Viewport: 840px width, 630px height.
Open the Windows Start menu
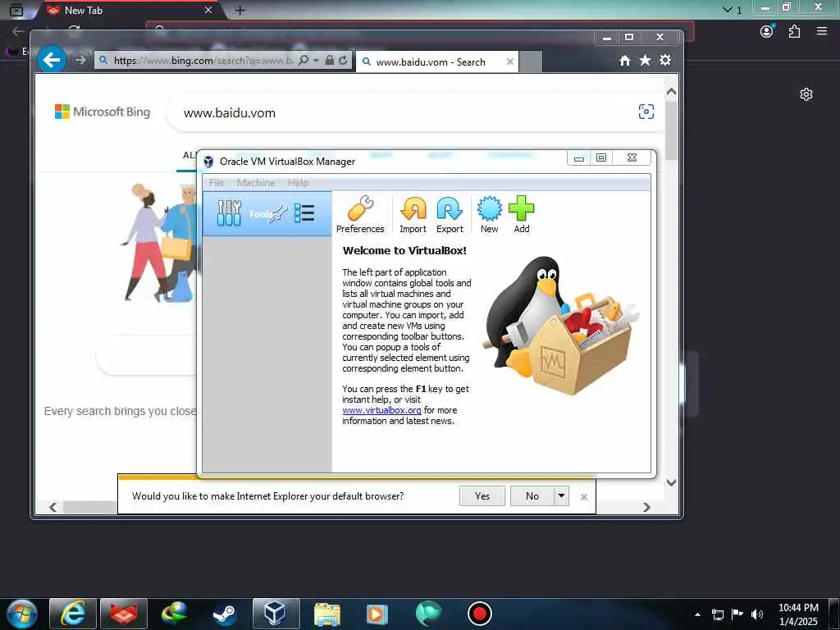point(21,614)
